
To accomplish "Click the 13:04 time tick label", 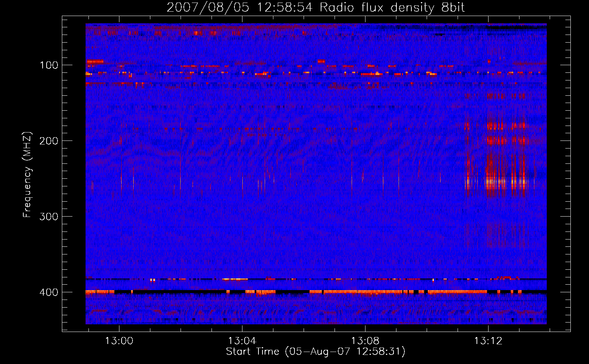I will (x=242, y=341).
